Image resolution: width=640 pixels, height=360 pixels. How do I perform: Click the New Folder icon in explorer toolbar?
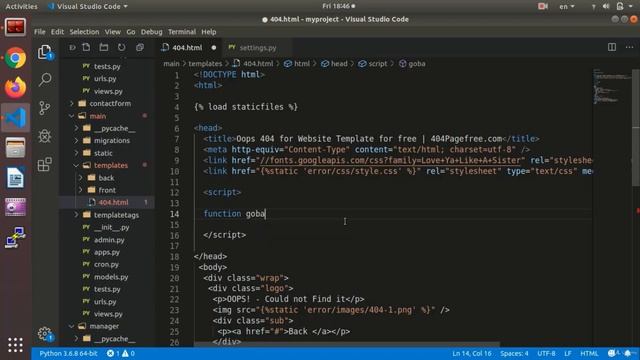104,47
